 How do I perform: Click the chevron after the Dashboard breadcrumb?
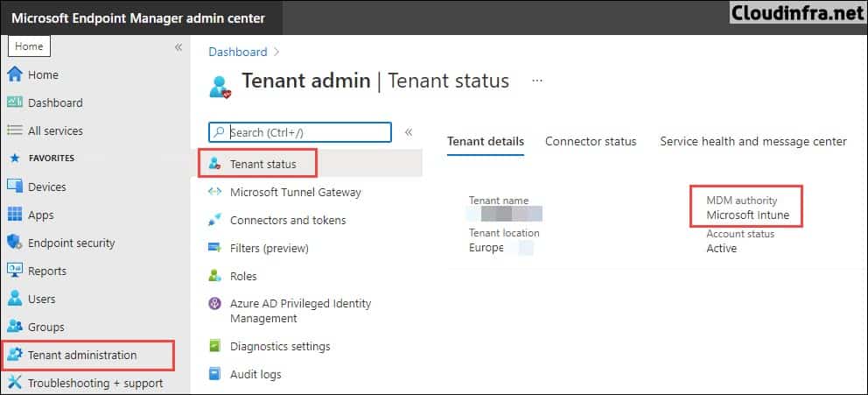[276, 52]
